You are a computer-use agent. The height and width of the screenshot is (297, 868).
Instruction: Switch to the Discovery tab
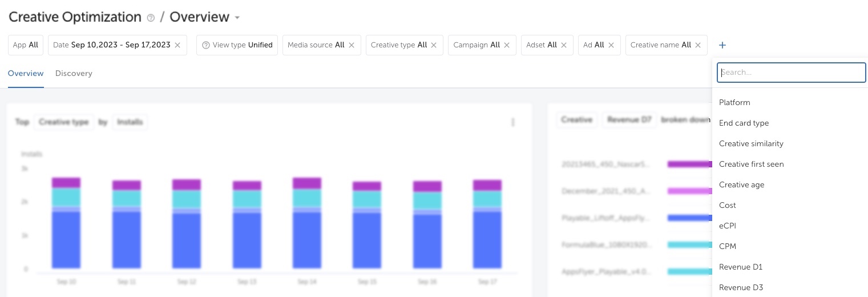[x=74, y=74]
